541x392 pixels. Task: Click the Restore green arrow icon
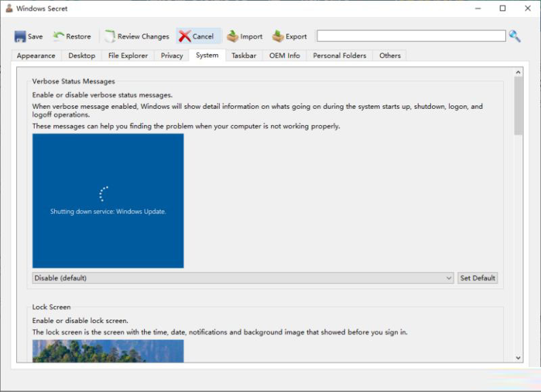point(58,36)
